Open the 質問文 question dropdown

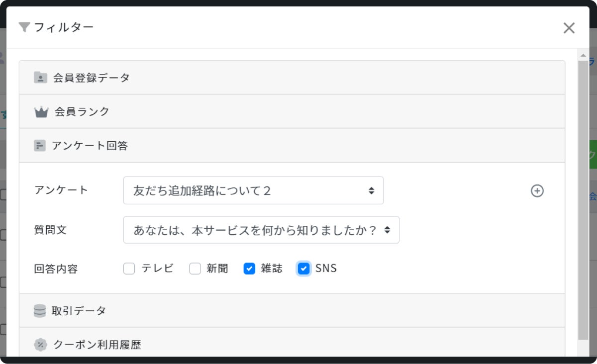coord(261,230)
